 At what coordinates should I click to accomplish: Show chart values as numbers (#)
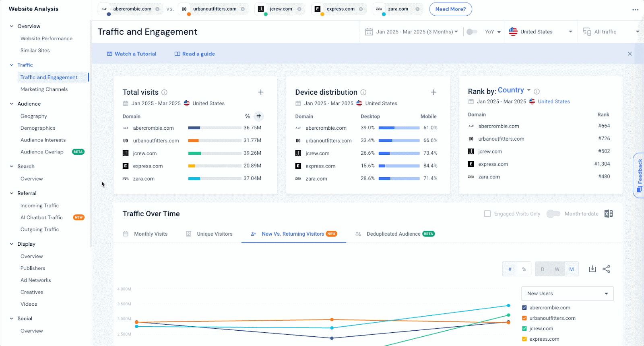pyautogui.click(x=510, y=269)
